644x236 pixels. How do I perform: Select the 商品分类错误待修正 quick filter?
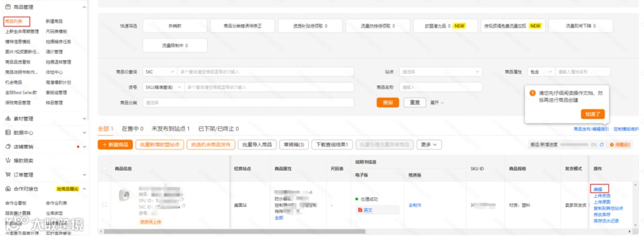(x=242, y=26)
